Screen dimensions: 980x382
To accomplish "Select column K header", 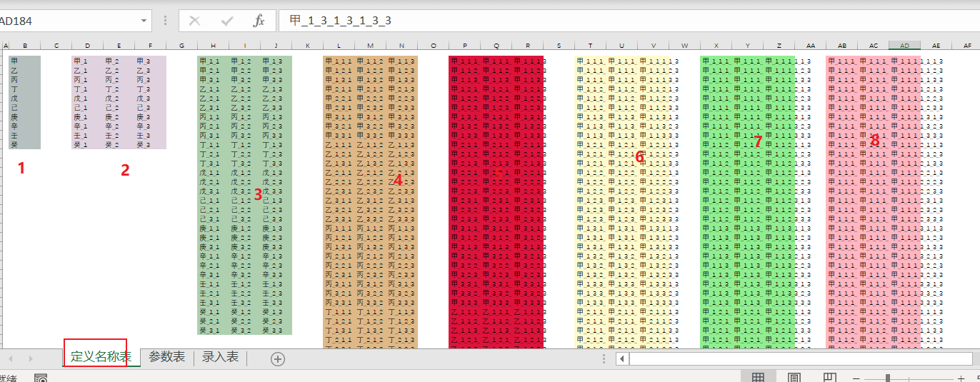I will tap(307, 46).
